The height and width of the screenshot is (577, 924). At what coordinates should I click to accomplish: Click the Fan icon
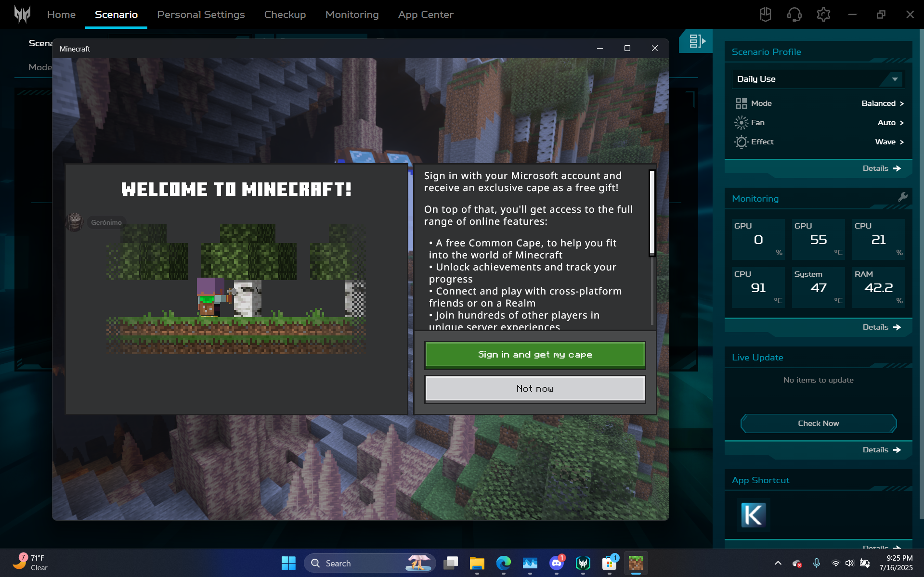741,123
